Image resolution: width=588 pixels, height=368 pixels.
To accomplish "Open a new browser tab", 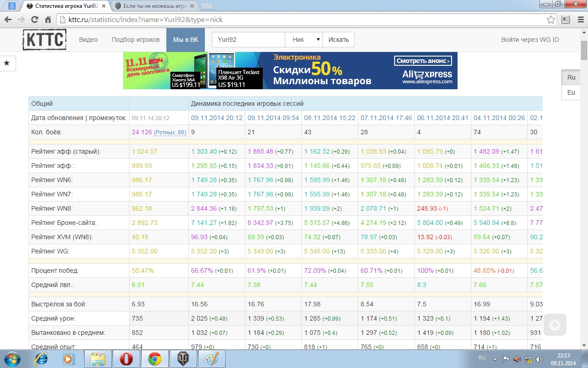I will (207, 6).
